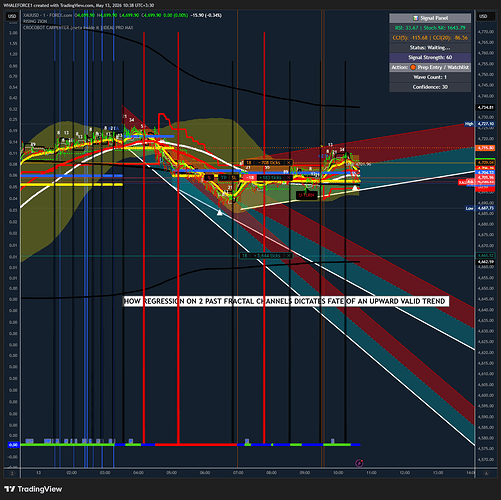Click the 'Confidence: 30' row
501x500 pixels.
pyautogui.click(x=430, y=87)
